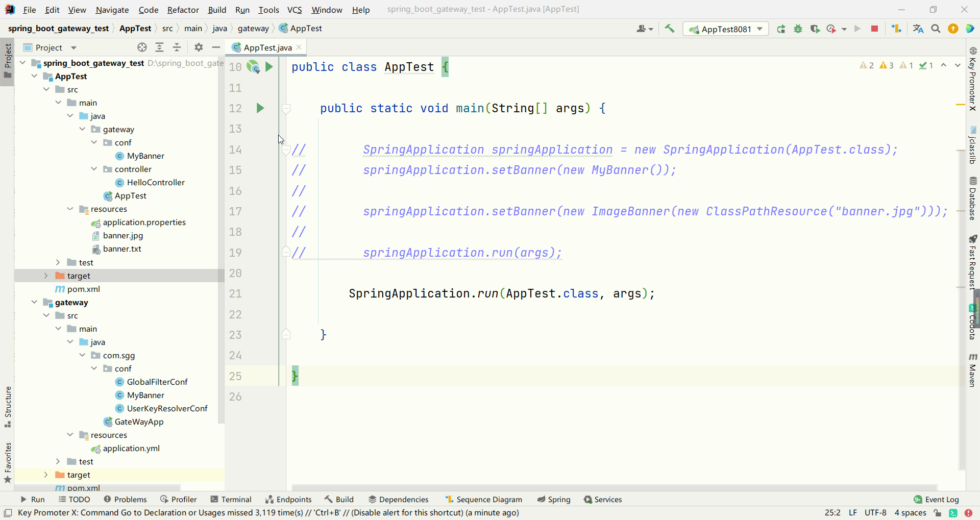Open the Services tool window
Viewport: 980px width, 520px height.
click(603, 500)
